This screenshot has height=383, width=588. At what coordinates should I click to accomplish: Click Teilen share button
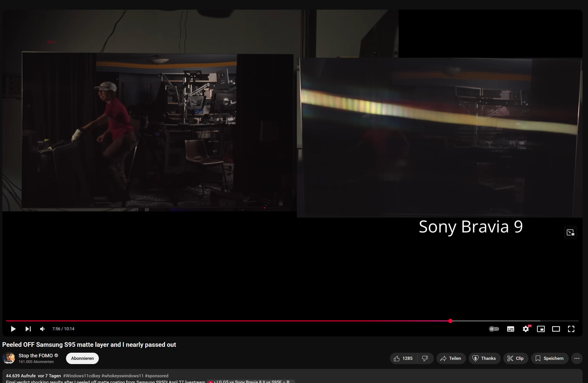click(x=451, y=358)
